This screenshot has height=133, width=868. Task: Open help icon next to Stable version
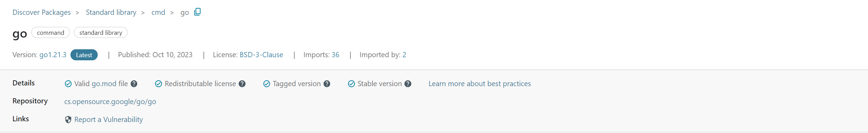pos(408,84)
